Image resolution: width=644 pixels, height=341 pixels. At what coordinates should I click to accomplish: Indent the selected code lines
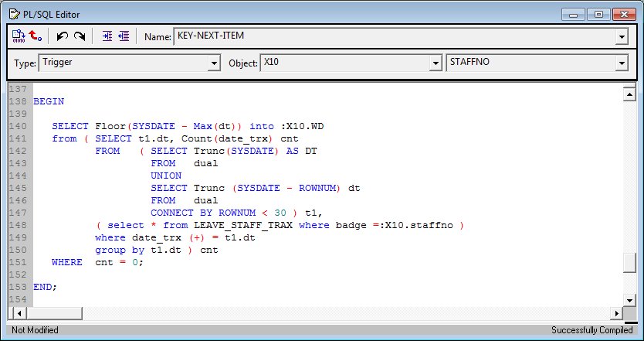tap(107, 36)
